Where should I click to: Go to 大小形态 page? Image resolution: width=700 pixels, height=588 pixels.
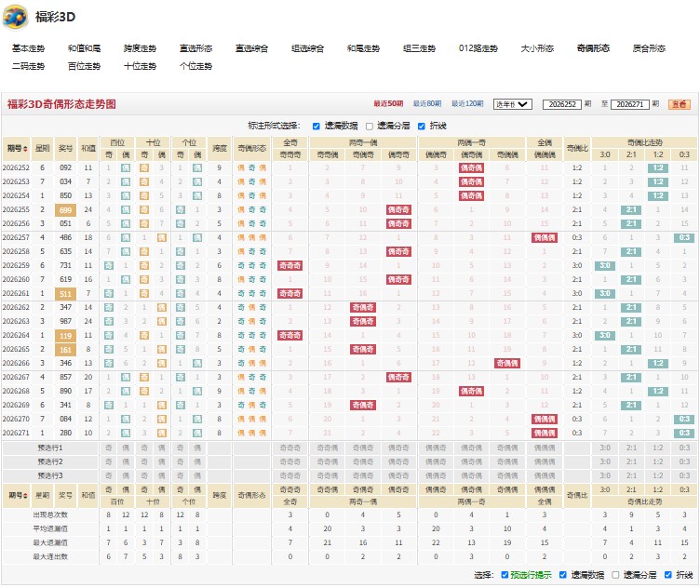(537, 48)
